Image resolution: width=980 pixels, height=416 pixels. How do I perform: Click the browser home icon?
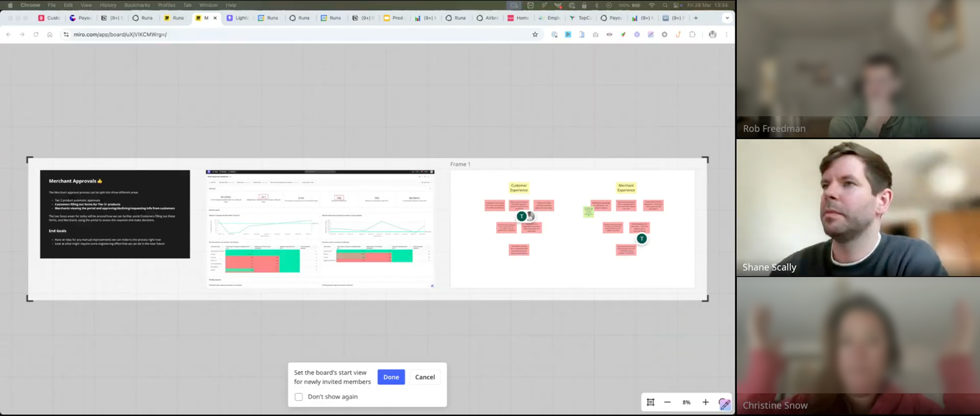(49, 35)
